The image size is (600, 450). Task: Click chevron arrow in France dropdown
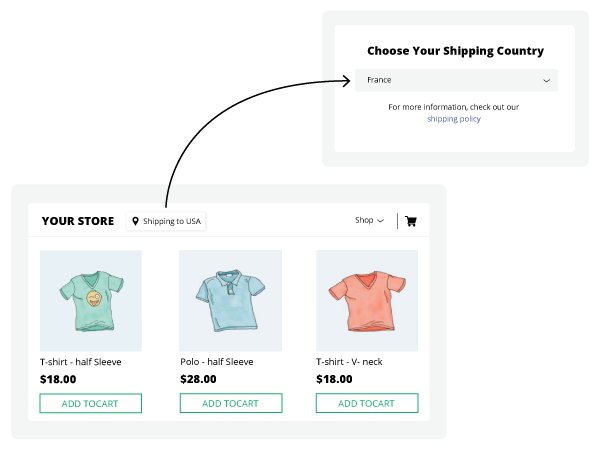(546, 80)
